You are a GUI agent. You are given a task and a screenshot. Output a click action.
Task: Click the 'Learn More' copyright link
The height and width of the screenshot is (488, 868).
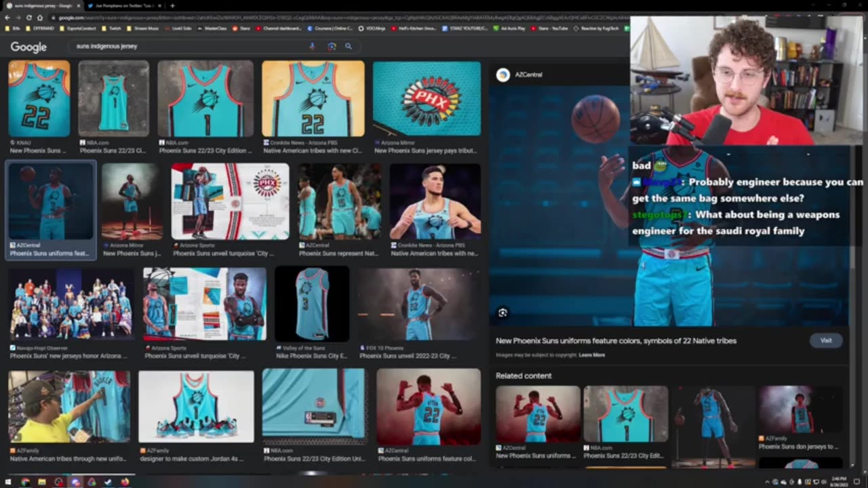[x=592, y=355]
